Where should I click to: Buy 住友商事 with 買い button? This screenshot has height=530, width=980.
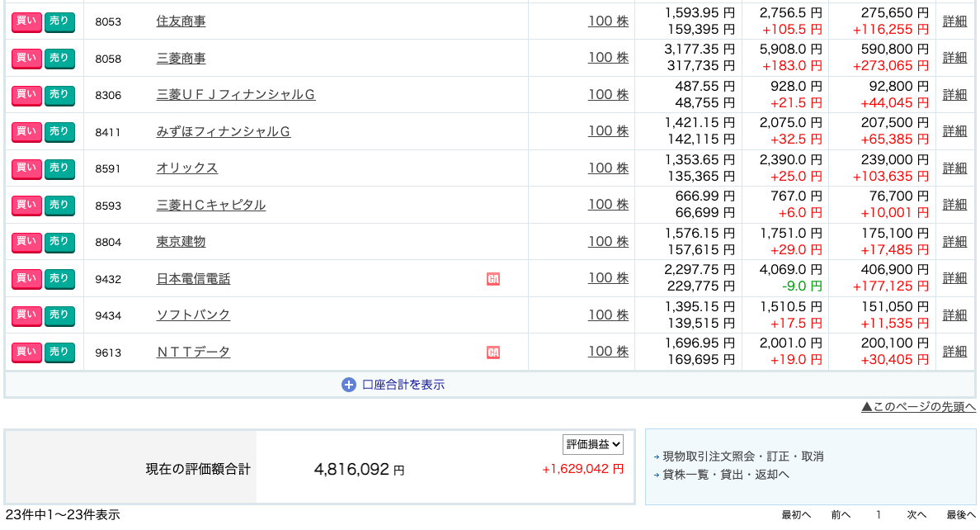26,21
